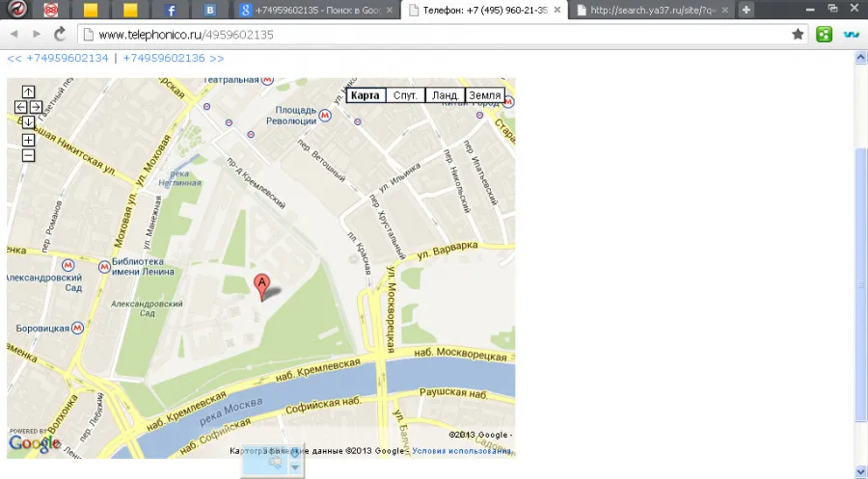Screen dimensions: 868x479
Task: Open the red circular icon pinned tab
Action: pyautogui.click(x=51, y=10)
